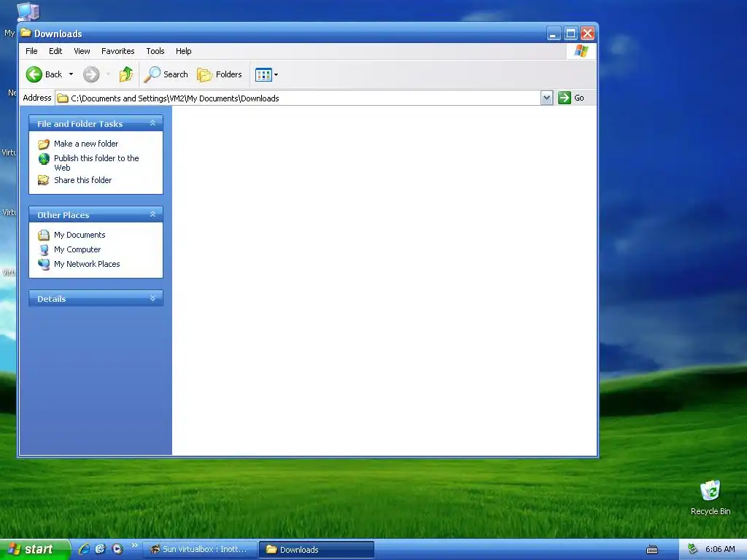Go up one folder level
The height and width of the screenshot is (560, 747).
(x=125, y=74)
